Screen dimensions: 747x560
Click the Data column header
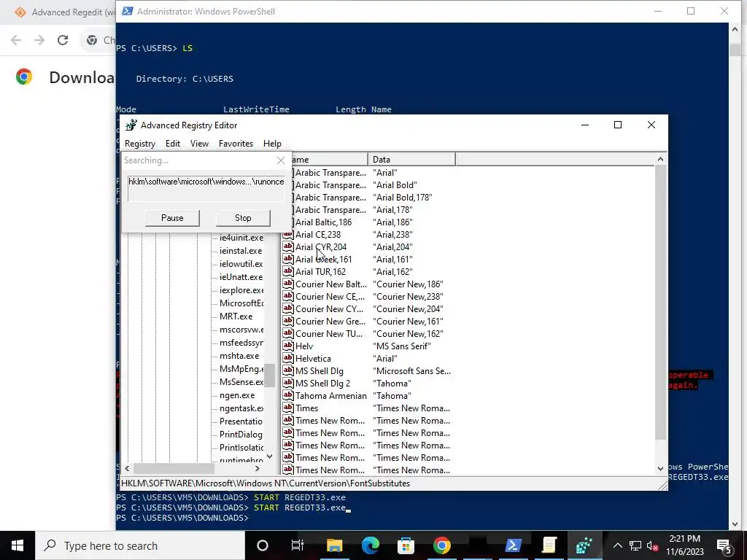[411, 160]
